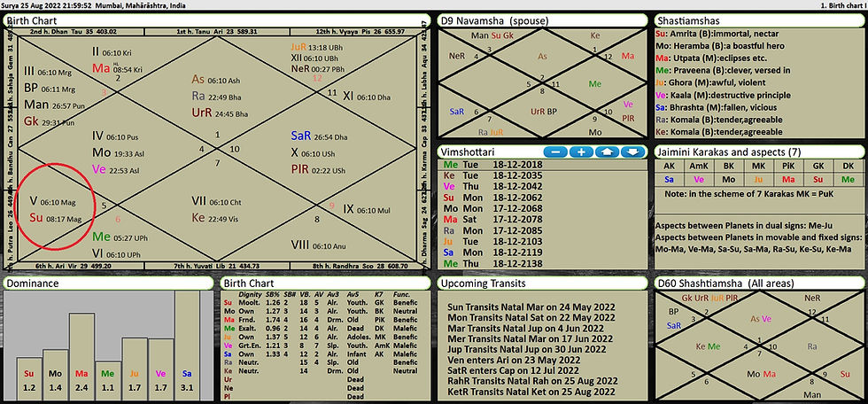
Task: Click '1st h. Tanu Ari 23 589.31' border label
Action: click(x=217, y=32)
